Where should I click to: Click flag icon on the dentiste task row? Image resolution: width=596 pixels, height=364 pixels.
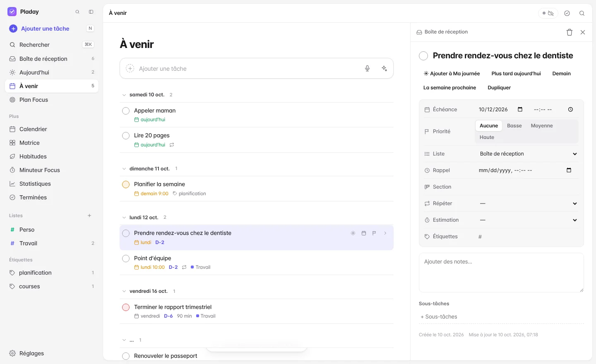[374, 233]
